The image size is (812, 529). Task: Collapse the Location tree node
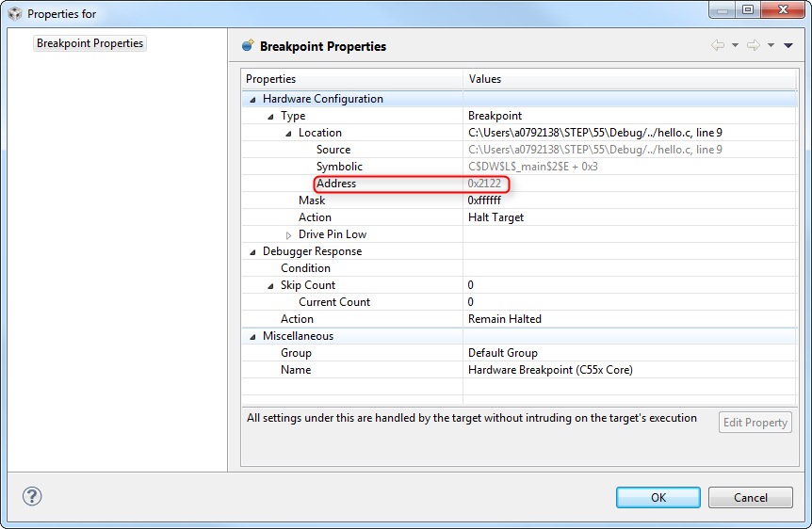tap(288, 133)
